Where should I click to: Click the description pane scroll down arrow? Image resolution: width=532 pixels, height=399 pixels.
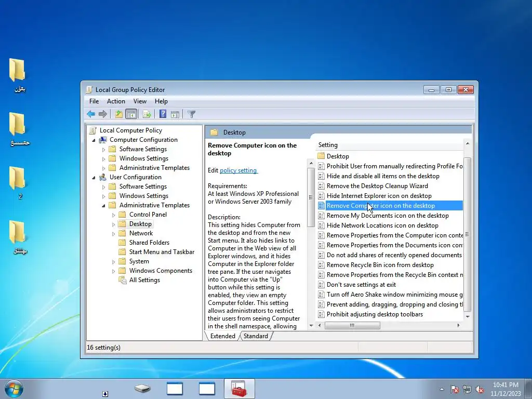pyautogui.click(x=311, y=326)
